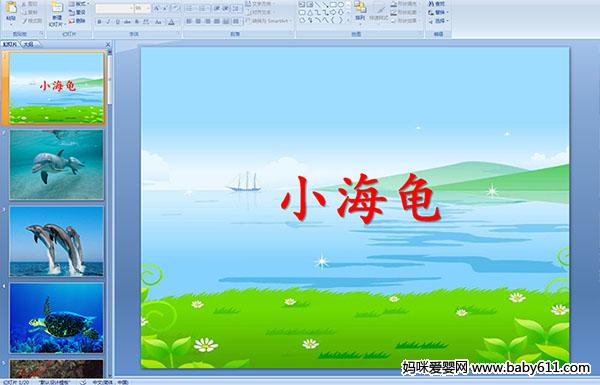The image size is (600, 385).
Task: Switch to the Outline pane tab
Action: pos(29,44)
